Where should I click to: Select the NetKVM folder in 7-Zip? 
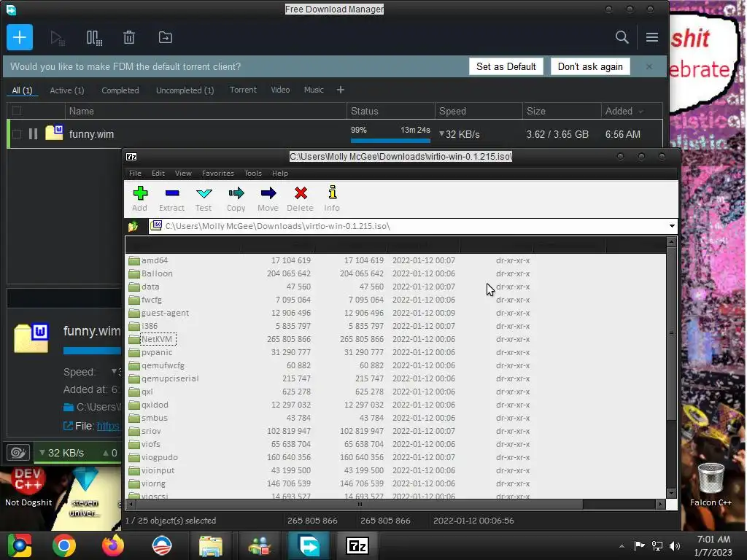(156, 339)
